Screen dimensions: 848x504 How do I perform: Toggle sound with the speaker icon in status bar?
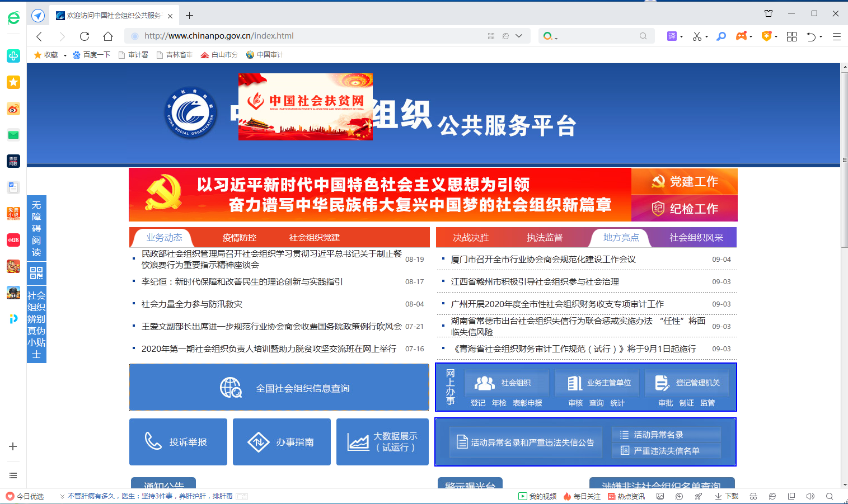[x=810, y=496]
